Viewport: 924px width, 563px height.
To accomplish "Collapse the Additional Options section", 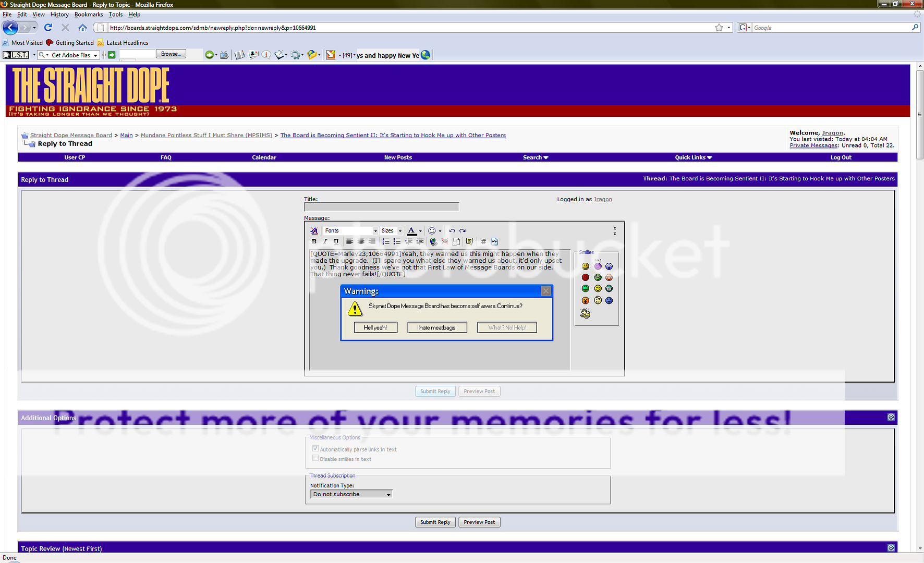I will coord(891,417).
